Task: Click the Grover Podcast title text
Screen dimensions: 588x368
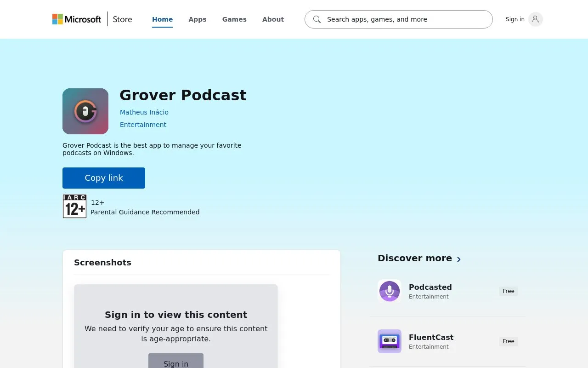Action: tap(183, 95)
